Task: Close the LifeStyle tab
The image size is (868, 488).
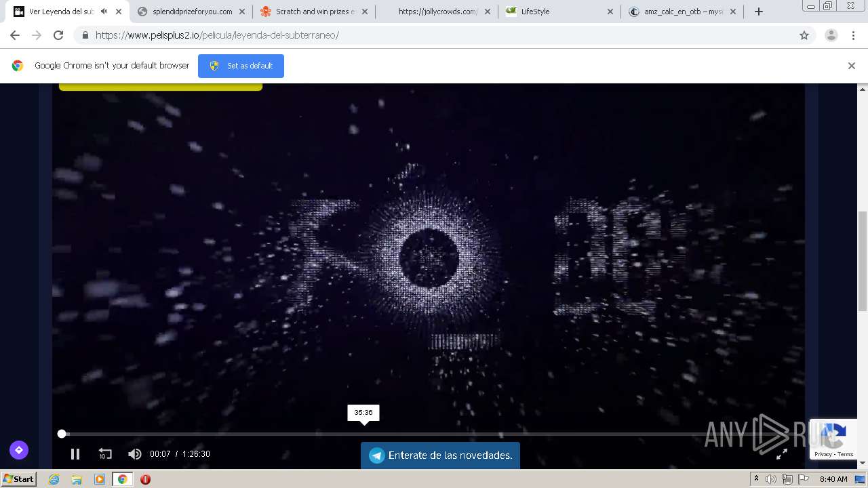Action: [x=610, y=12]
